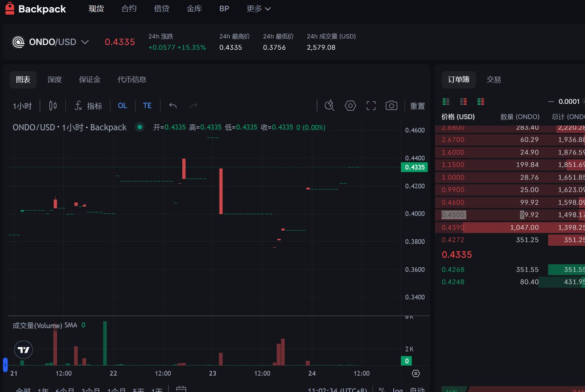
Task: Click the 价格 (USD) column header
Action: pos(458,117)
